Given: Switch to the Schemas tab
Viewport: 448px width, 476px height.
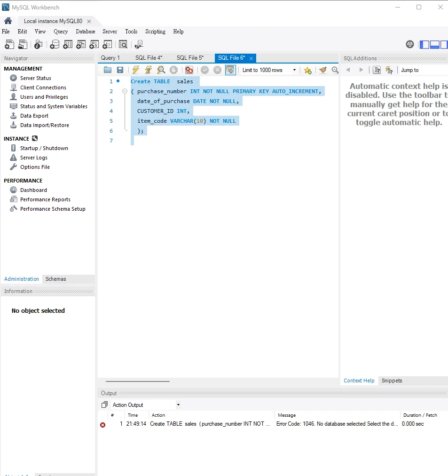Looking at the screenshot, I should click(55, 279).
